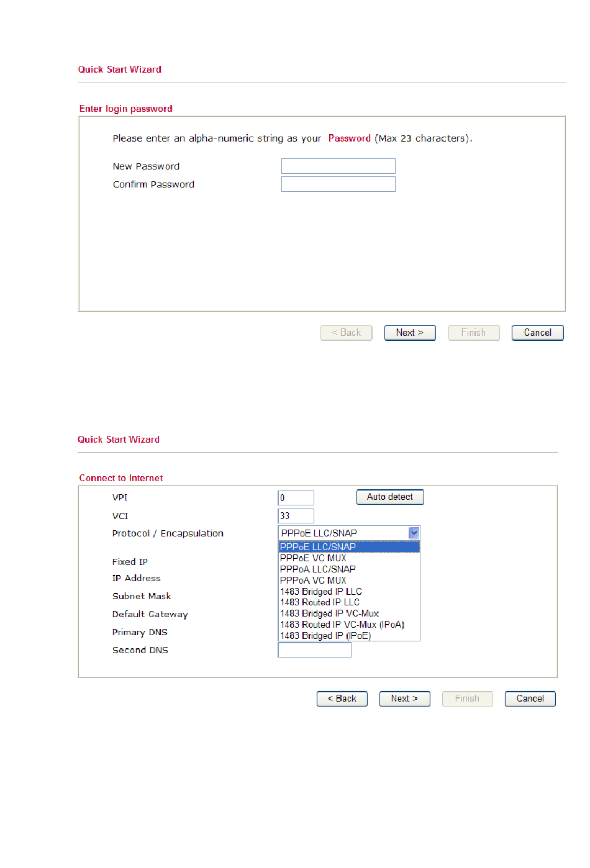Select PPPoE VC MUX option
590x868 pixels.
[x=349, y=558]
